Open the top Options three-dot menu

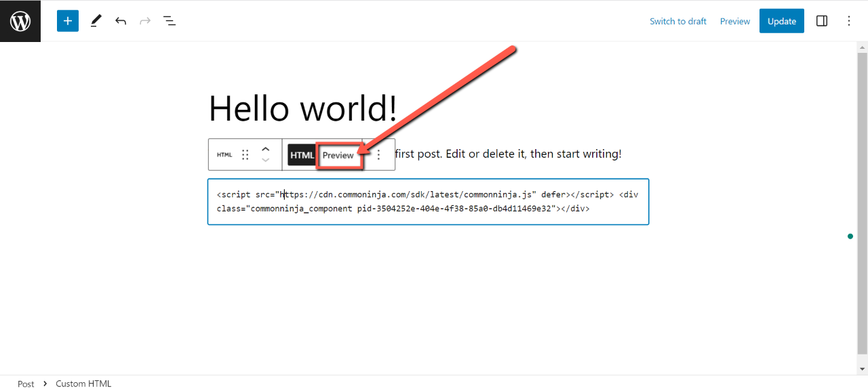849,21
